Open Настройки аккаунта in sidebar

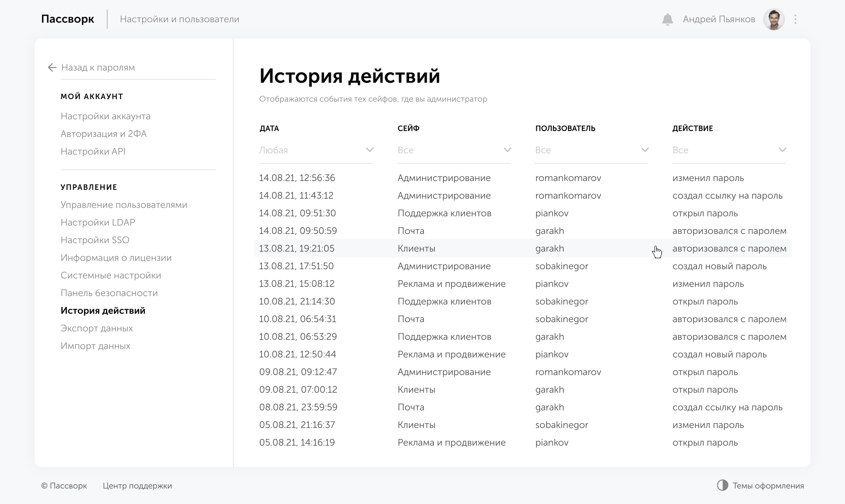click(106, 116)
